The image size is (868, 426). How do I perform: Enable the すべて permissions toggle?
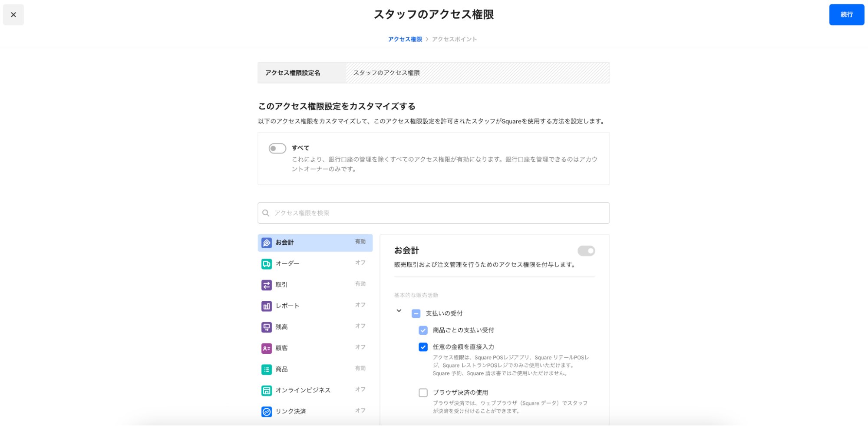[277, 148]
